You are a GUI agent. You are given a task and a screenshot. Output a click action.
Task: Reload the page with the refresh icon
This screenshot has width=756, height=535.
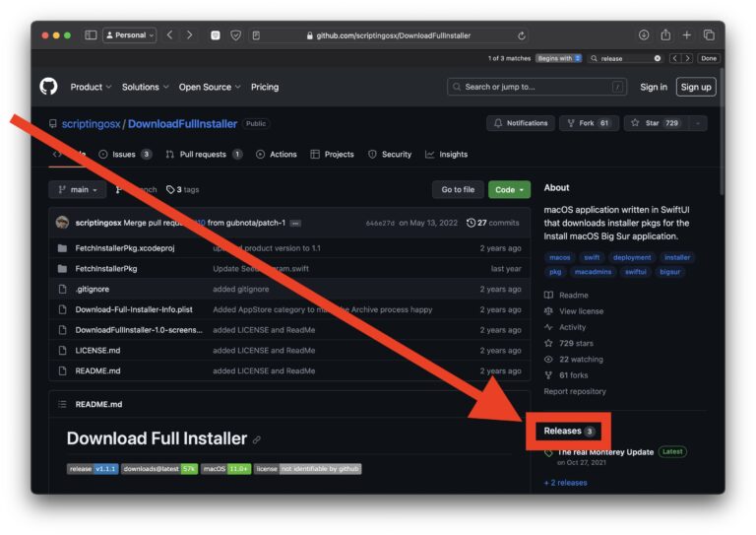coord(521,35)
